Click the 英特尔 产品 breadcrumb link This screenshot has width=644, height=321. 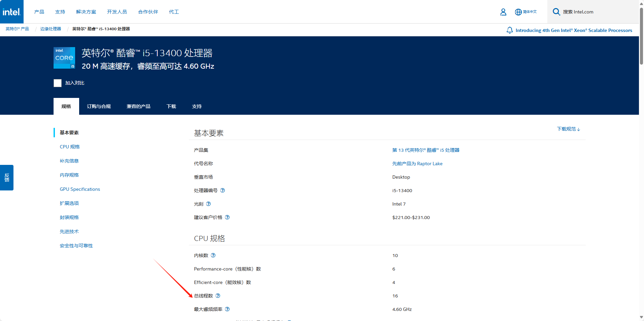17,29
